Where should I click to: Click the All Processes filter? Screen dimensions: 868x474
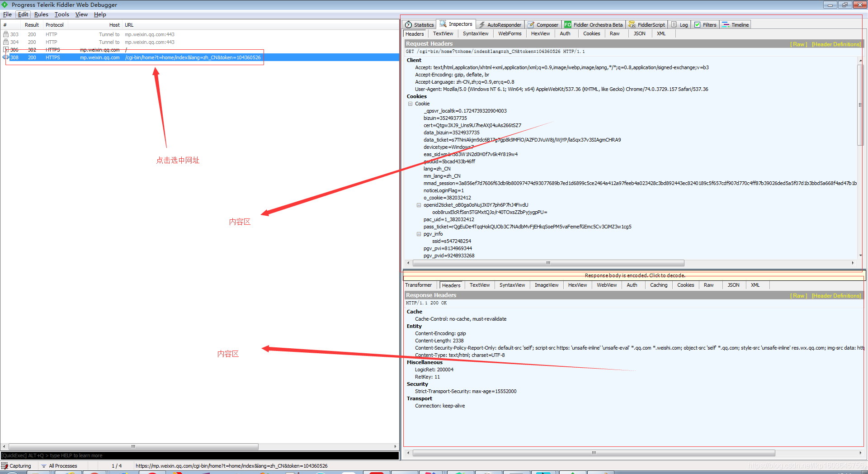point(59,466)
